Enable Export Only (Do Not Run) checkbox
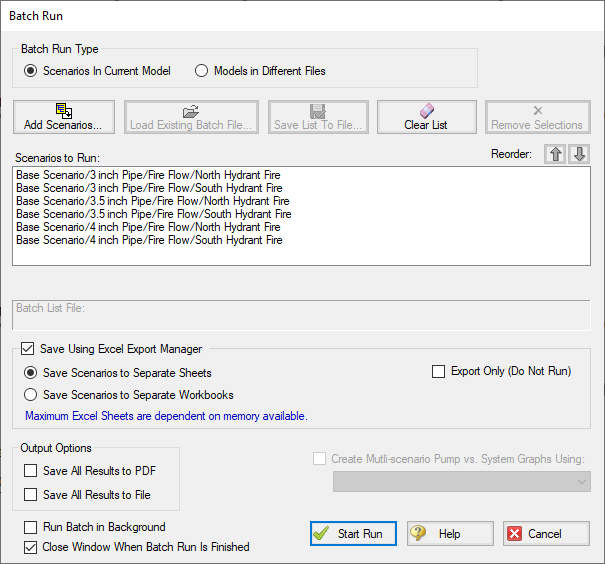605x564 pixels. (x=438, y=371)
